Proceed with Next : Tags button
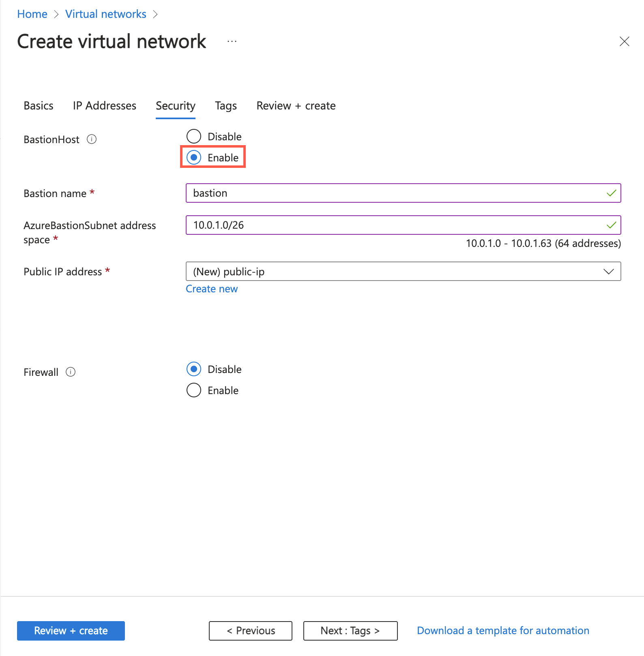Viewport: 644px width, 656px height. coord(350,630)
